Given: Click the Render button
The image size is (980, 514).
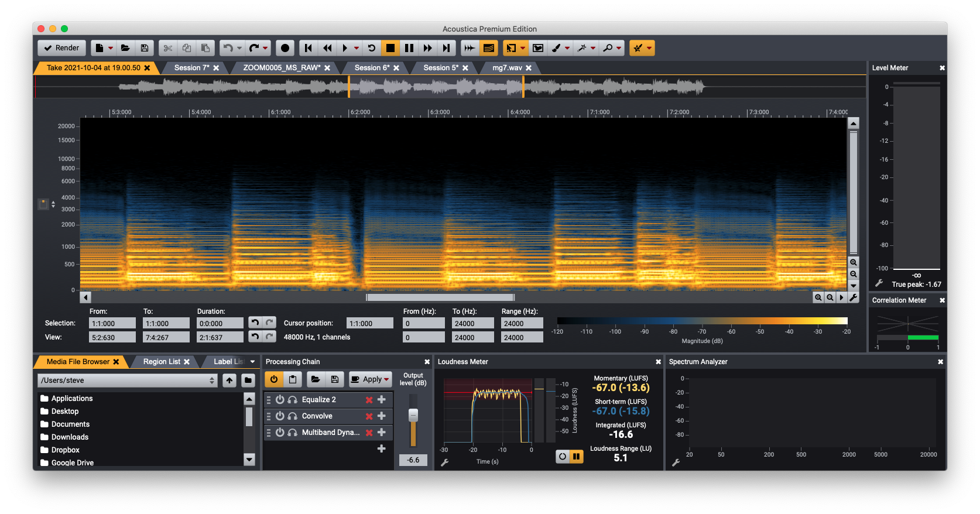Looking at the screenshot, I should click(61, 48).
